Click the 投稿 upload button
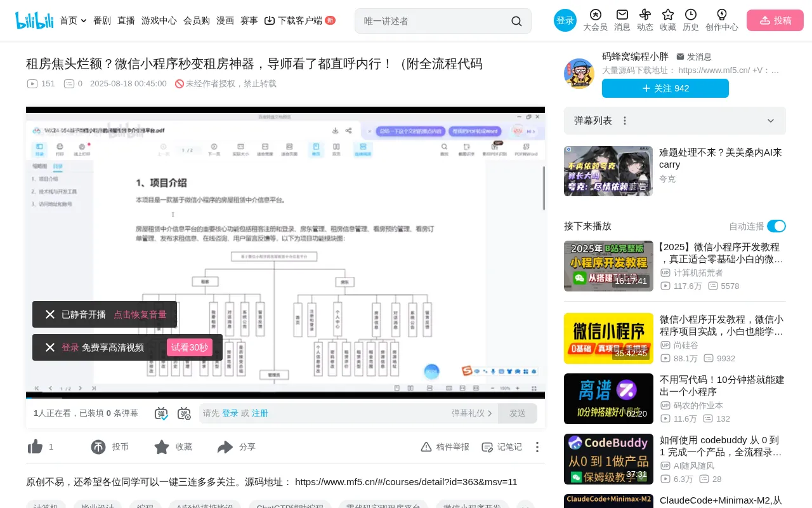812x508 pixels. click(x=775, y=20)
